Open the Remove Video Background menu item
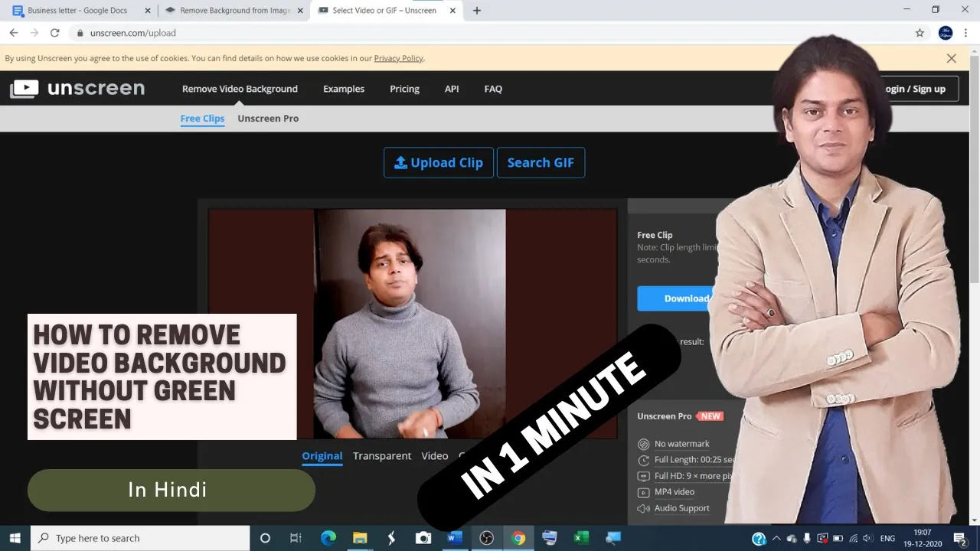The image size is (980, 551). tap(240, 89)
